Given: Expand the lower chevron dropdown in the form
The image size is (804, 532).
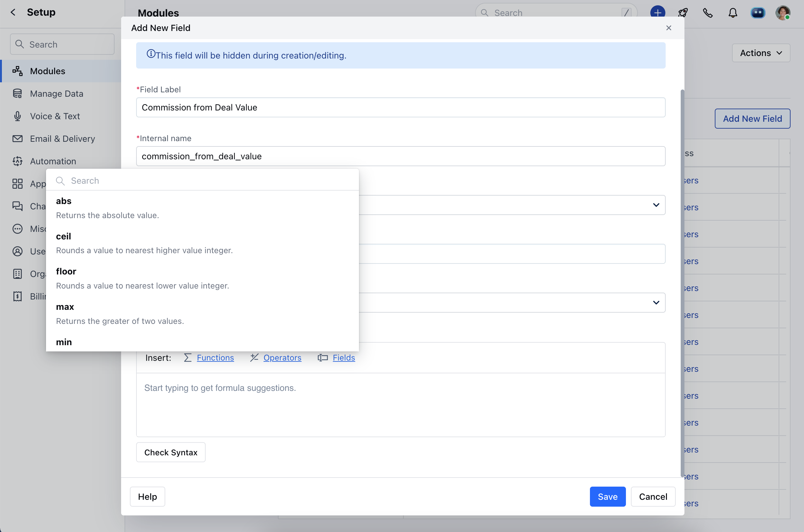Looking at the screenshot, I should (x=656, y=303).
